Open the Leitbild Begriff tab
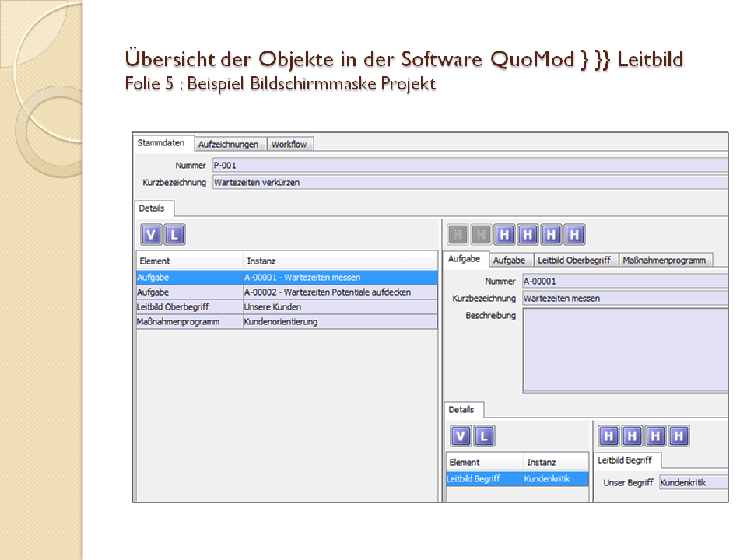This screenshot has height=560, width=747. point(625,460)
